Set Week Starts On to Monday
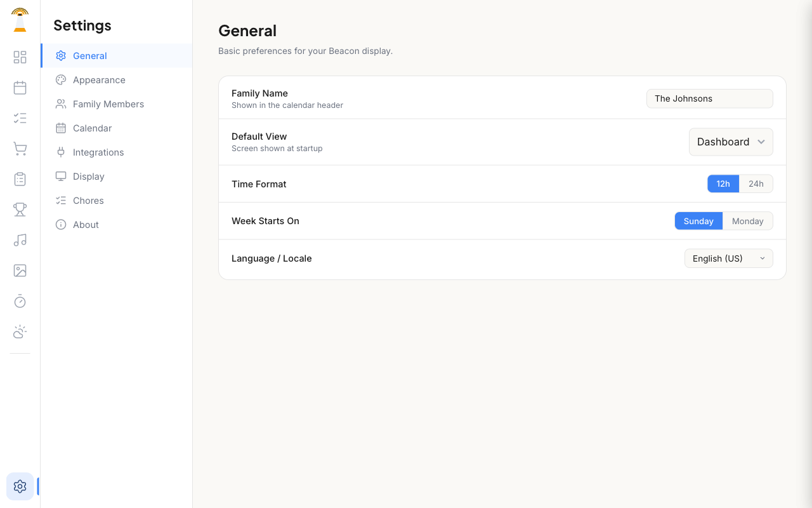Image resolution: width=812 pixels, height=508 pixels. click(x=748, y=221)
